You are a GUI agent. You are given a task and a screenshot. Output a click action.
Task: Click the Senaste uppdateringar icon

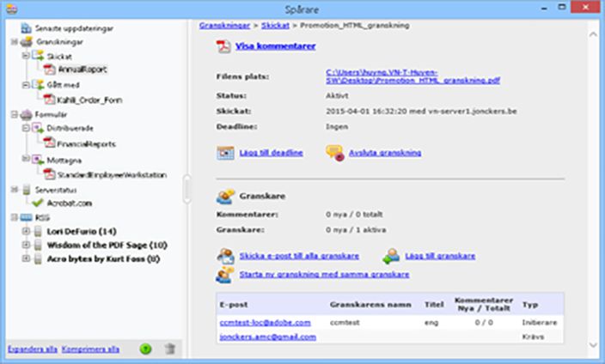(27, 28)
